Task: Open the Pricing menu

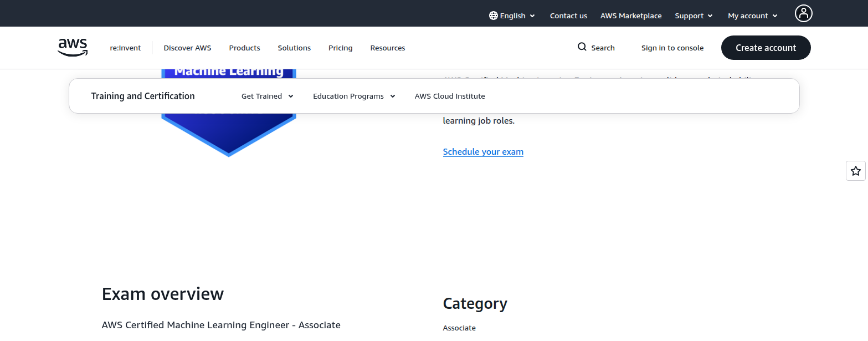Action: click(340, 48)
